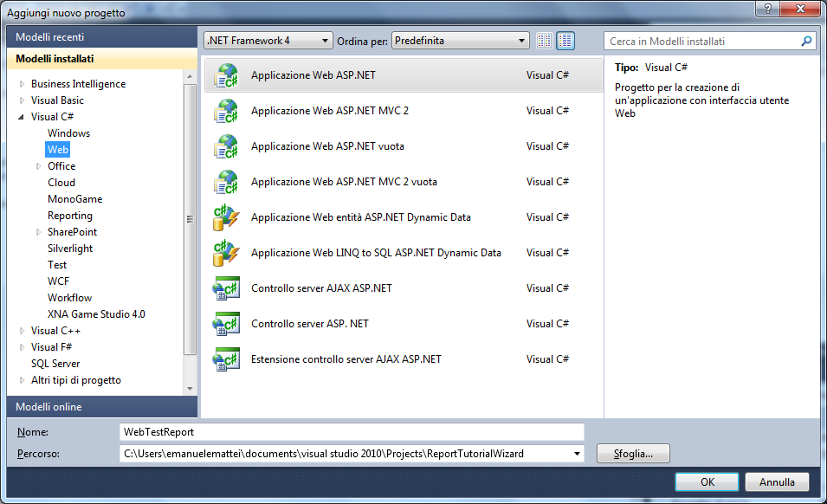The height and width of the screenshot is (504, 827).
Task: Select the Cloud category
Action: [61, 183]
